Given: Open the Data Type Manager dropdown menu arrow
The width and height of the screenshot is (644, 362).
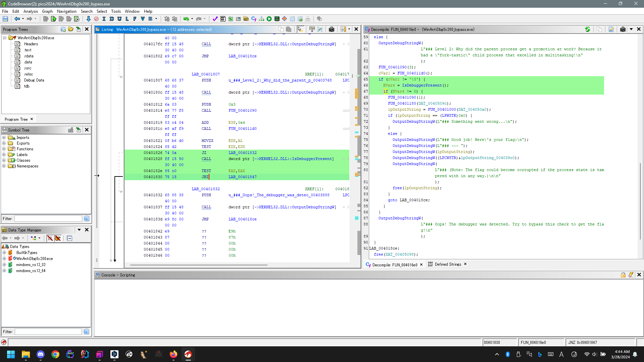Looking at the screenshot, I should [x=79, y=230].
